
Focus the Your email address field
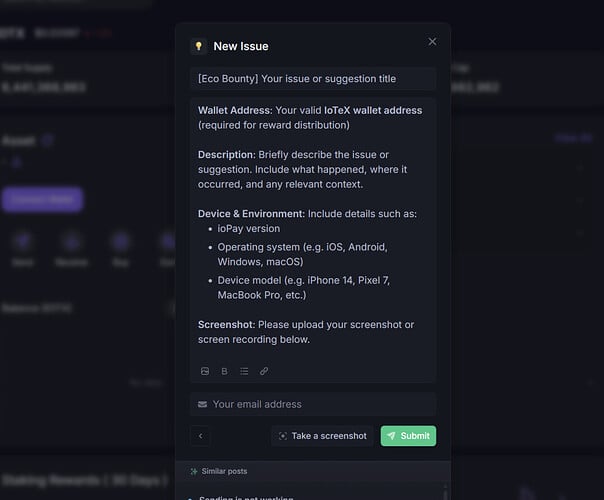[x=313, y=404]
